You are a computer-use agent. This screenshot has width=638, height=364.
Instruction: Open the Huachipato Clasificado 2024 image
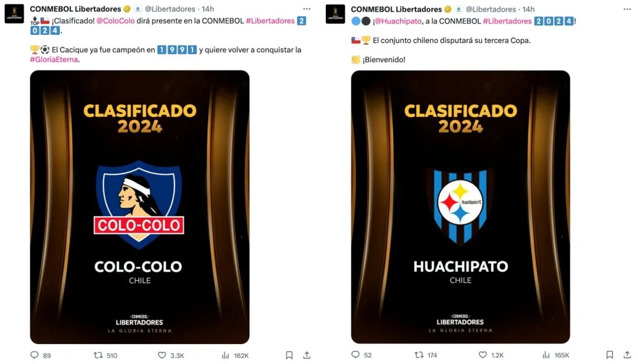[x=460, y=207]
